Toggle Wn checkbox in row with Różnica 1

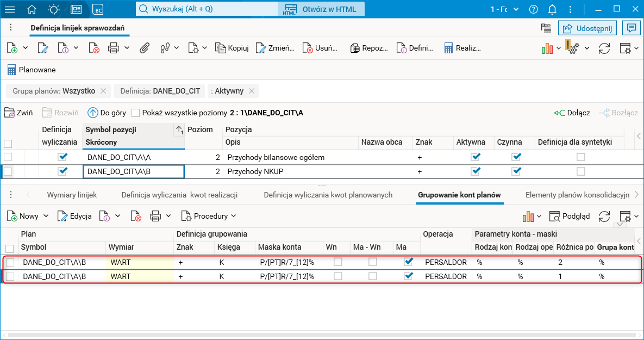pos(337,276)
